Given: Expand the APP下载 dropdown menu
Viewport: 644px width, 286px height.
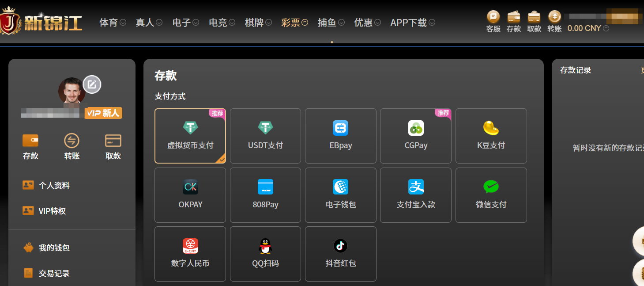Looking at the screenshot, I should click(413, 23).
